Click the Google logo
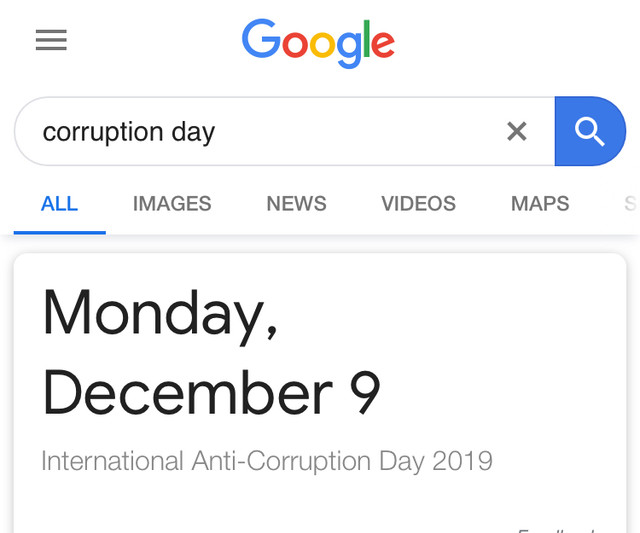The height and width of the screenshot is (533, 640). (318, 43)
